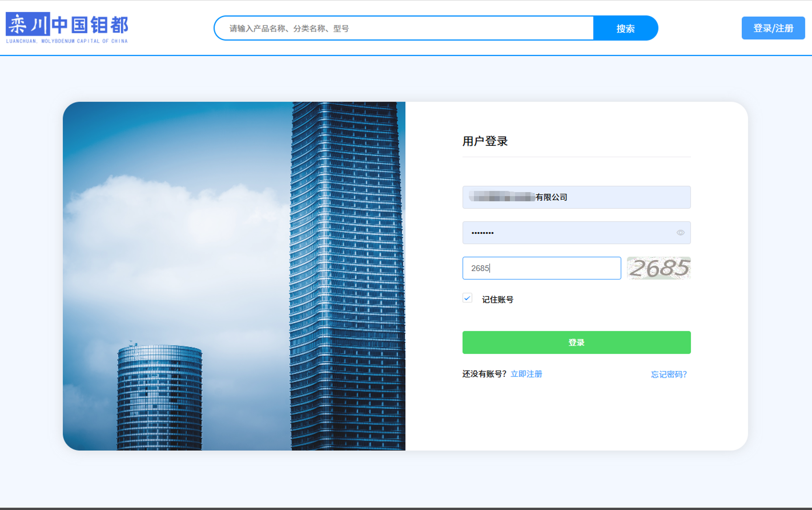Click the 记住账号 label text
The height and width of the screenshot is (510, 812).
[497, 299]
